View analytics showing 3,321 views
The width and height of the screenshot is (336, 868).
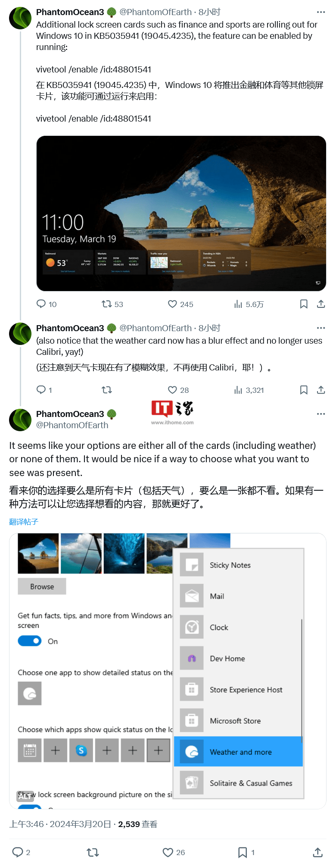249,390
